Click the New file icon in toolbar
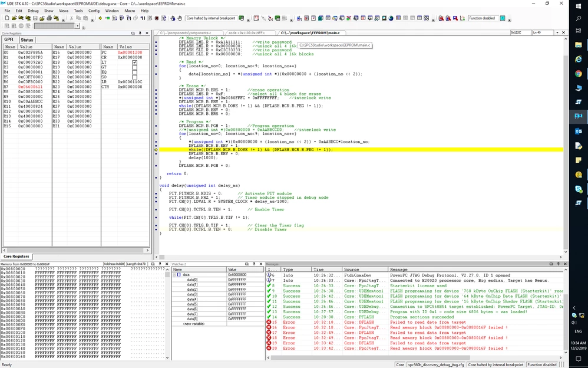The image size is (588, 368). (x=7, y=18)
